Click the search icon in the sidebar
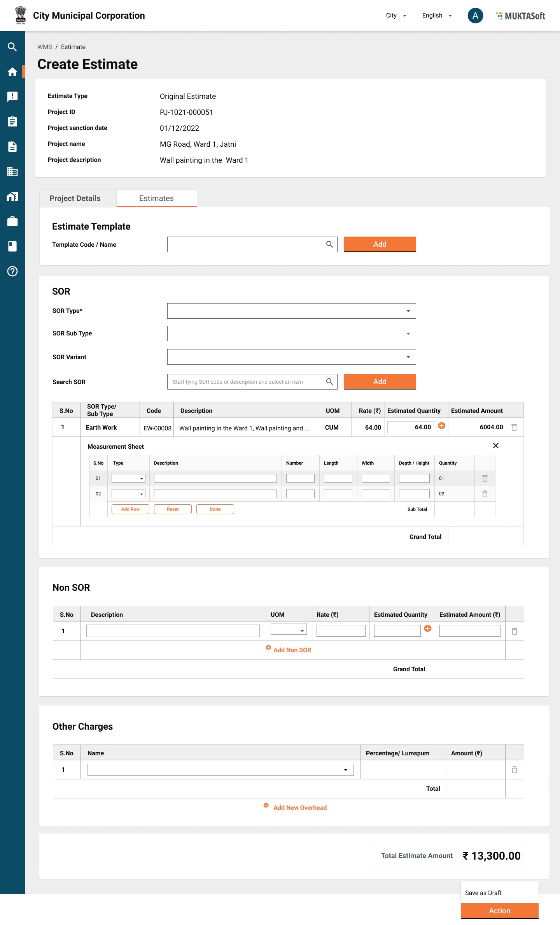Image resolution: width=560 pixels, height=925 pixels. (12, 47)
